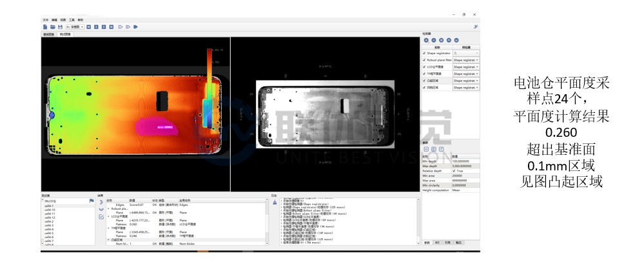Toggle the Shape registrator checkbox

click(x=424, y=53)
